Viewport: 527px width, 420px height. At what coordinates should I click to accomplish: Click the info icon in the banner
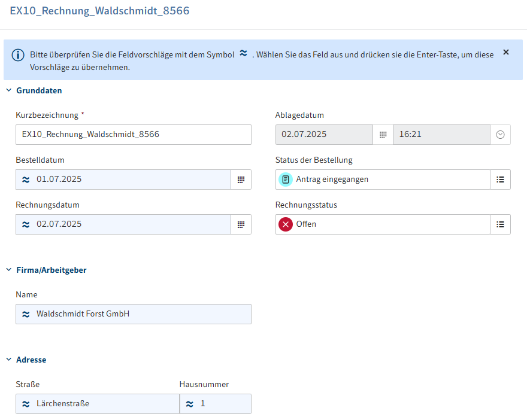18,55
